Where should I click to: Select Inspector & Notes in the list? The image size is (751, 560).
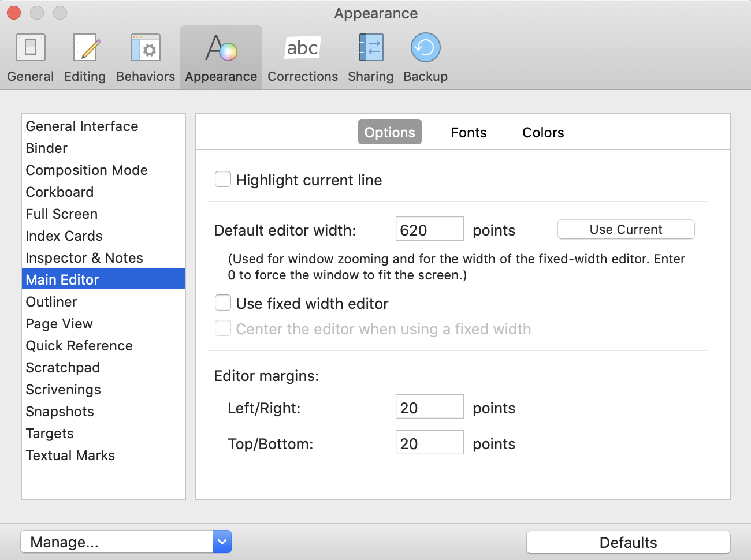click(x=103, y=258)
